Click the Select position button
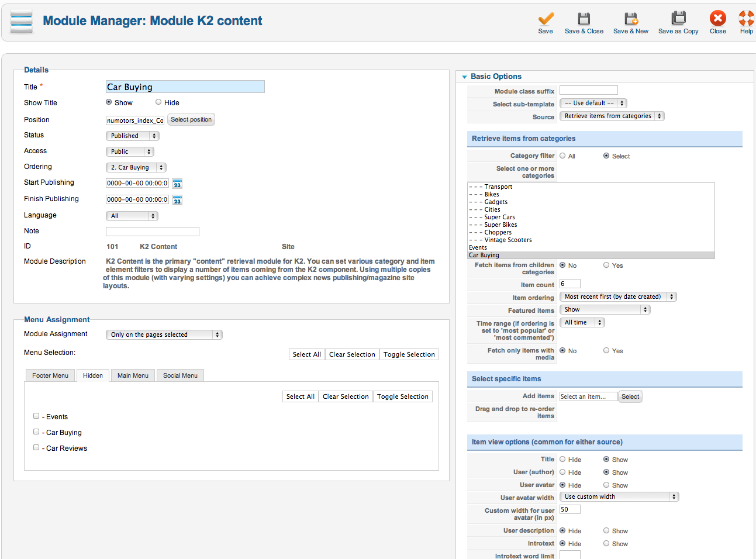The height and width of the screenshot is (559, 756). (191, 119)
